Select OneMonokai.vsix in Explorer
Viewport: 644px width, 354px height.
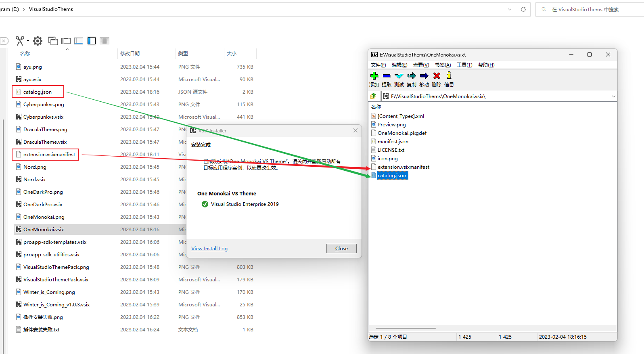(44, 230)
